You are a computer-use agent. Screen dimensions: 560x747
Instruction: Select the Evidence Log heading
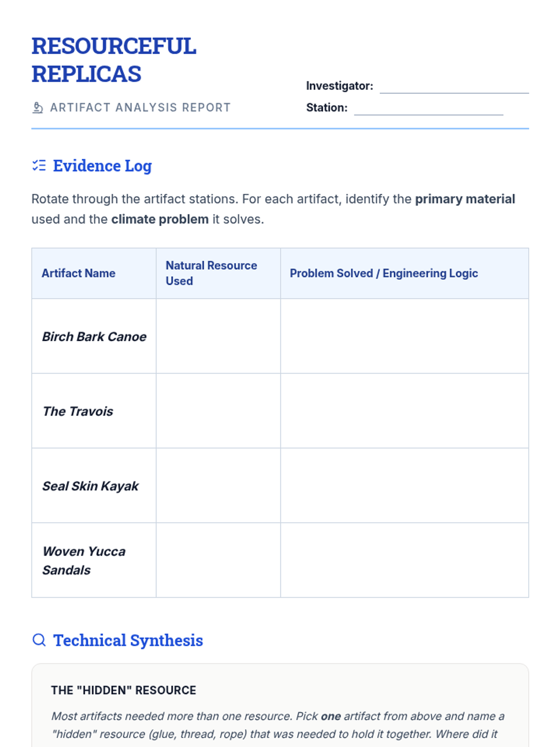click(x=102, y=166)
